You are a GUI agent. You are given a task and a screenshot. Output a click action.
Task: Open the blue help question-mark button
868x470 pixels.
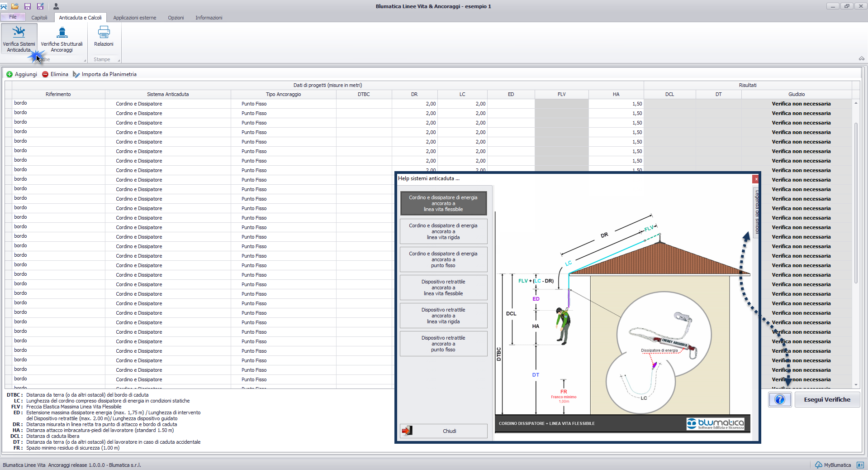tap(780, 400)
